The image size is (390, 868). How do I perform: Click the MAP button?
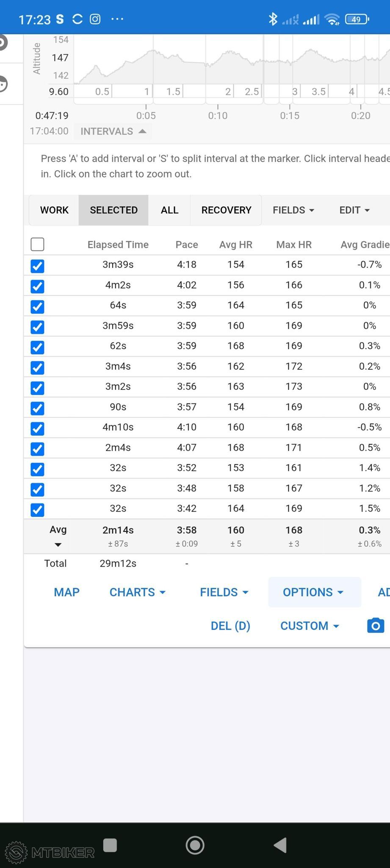point(66,592)
